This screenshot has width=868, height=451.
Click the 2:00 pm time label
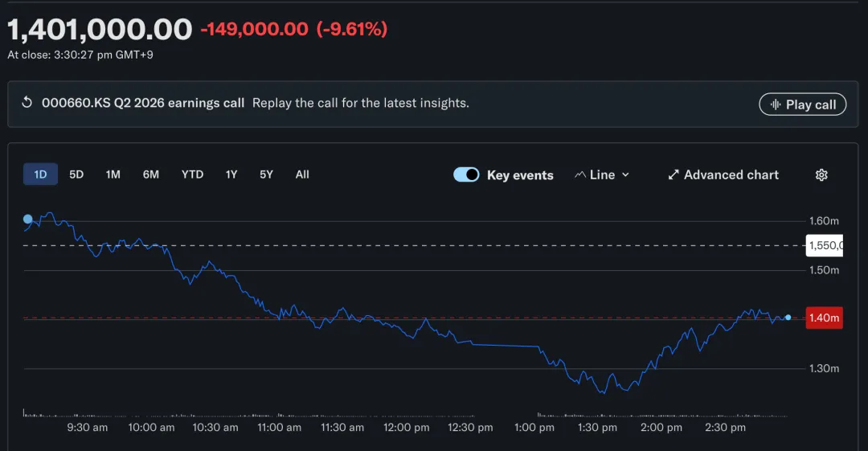[661, 428]
